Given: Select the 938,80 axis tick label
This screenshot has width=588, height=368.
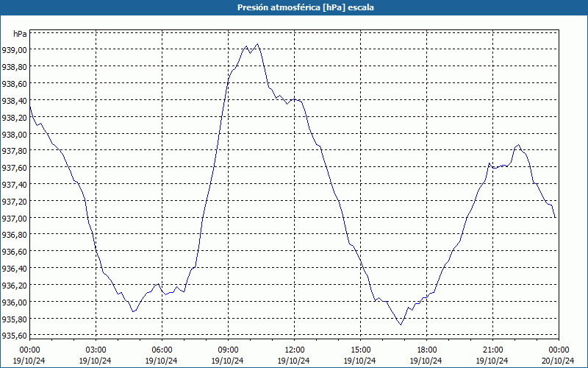Looking at the screenshot, I should pyautogui.click(x=14, y=66).
